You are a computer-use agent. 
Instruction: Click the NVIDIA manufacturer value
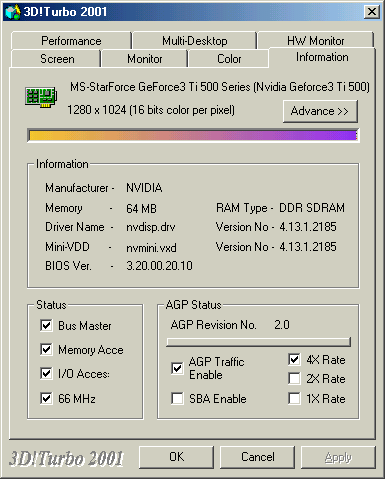[144, 188]
